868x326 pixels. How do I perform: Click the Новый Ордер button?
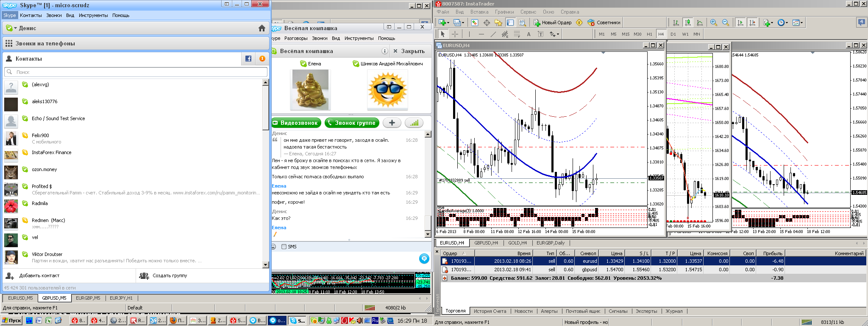click(x=553, y=22)
